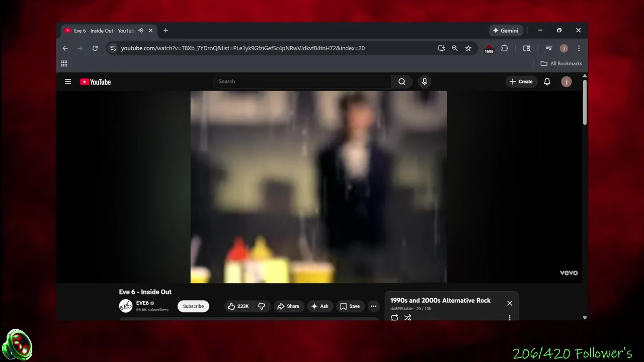This screenshot has width=644, height=362.
Task: Open the 1990s and 2000s Alternative Rock playlist
Action: tap(440, 300)
